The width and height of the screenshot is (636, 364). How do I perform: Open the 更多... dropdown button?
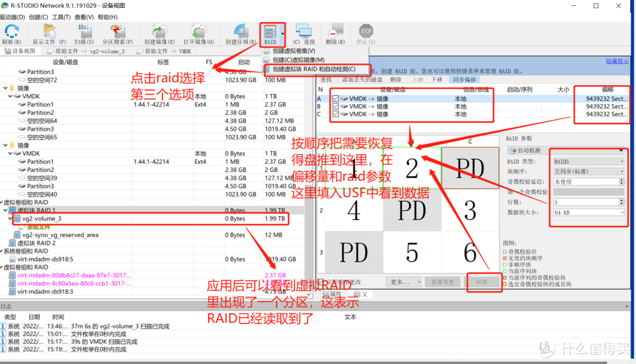404,282
